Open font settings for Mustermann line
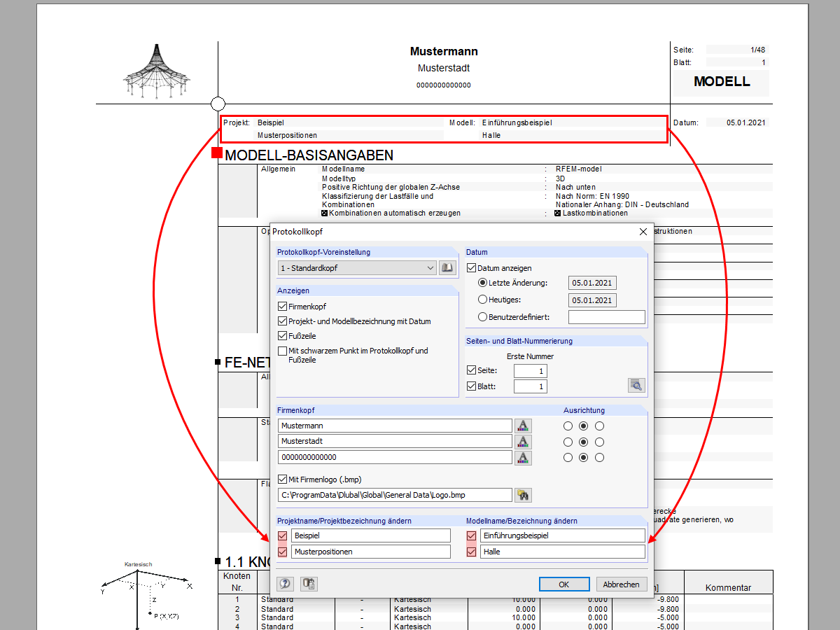The height and width of the screenshot is (630, 840). click(523, 426)
